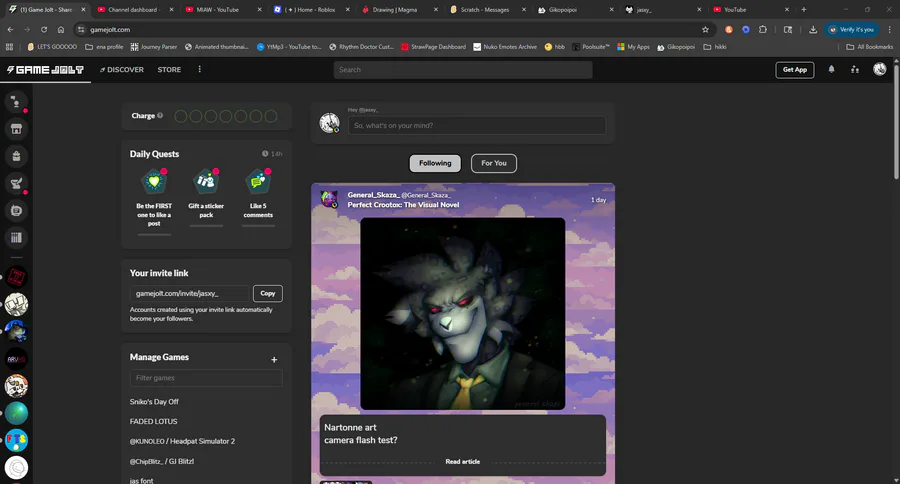The image size is (900, 484).
Task: Open the YtMp3 bookmark
Action: pyautogui.click(x=289, y=47)
